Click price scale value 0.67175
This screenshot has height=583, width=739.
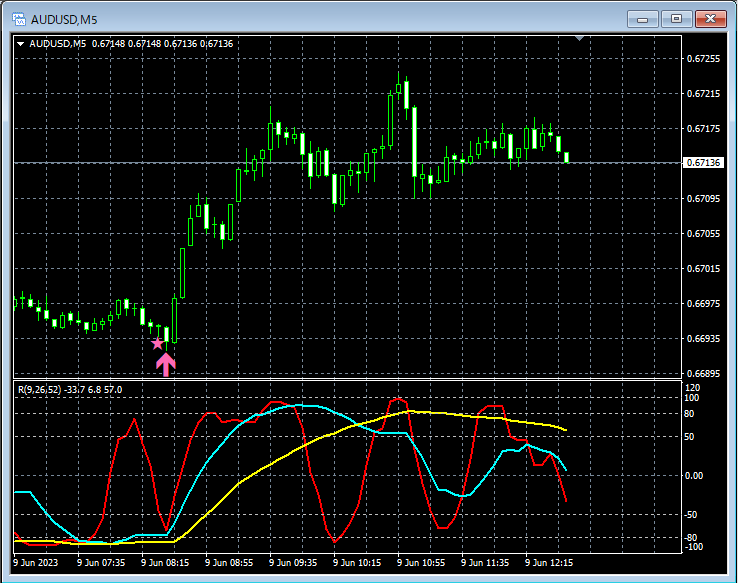pyautogui.click(x=703, y=129)
